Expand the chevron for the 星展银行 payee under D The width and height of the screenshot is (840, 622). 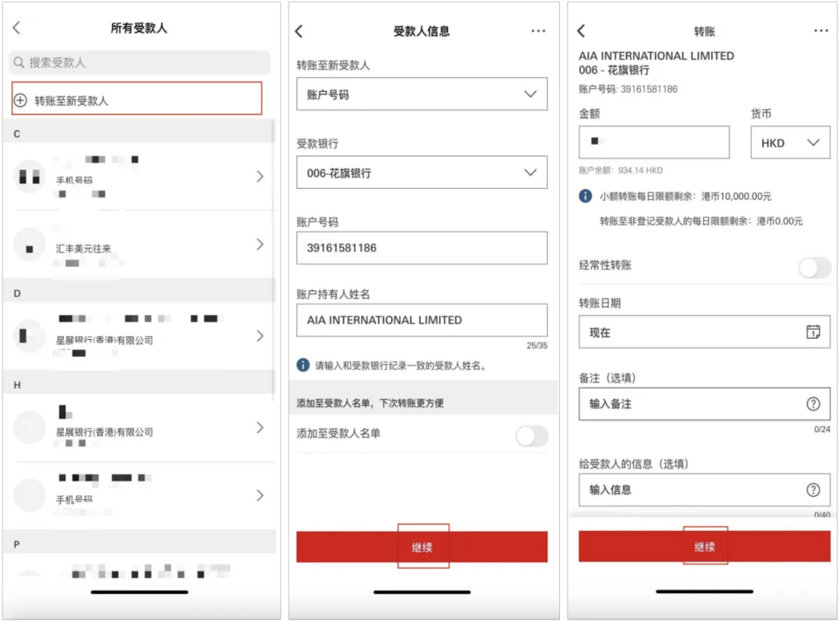coord(260,336)
